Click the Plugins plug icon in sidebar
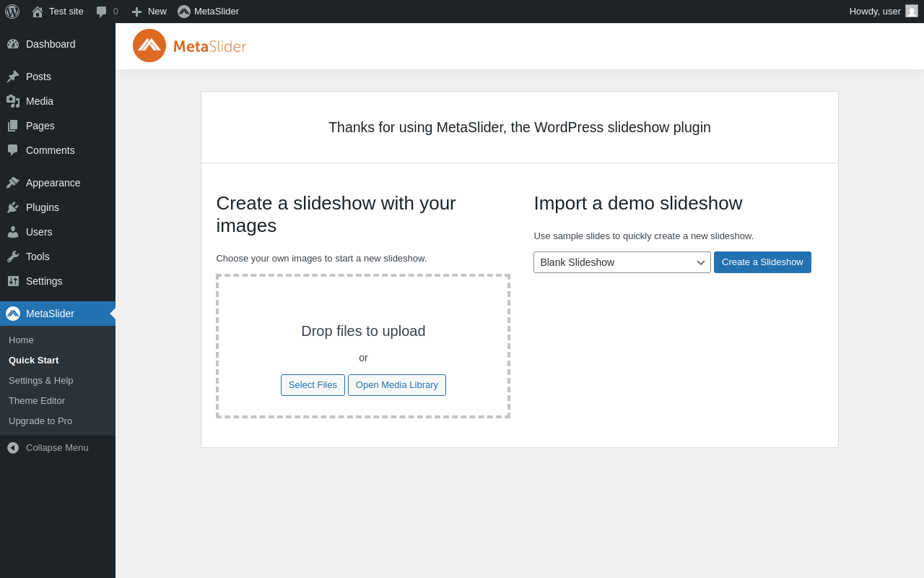924x578 pixels. coord(13,207)
